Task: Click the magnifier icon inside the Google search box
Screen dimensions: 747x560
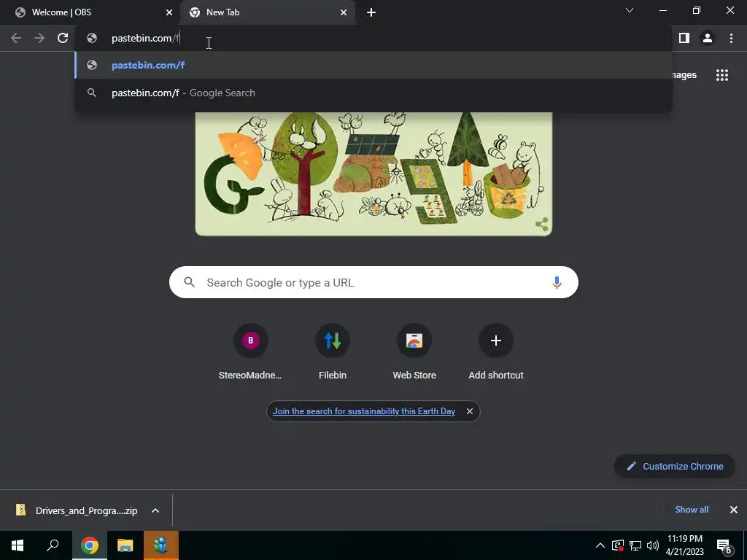Action: [x=190, y=282]
